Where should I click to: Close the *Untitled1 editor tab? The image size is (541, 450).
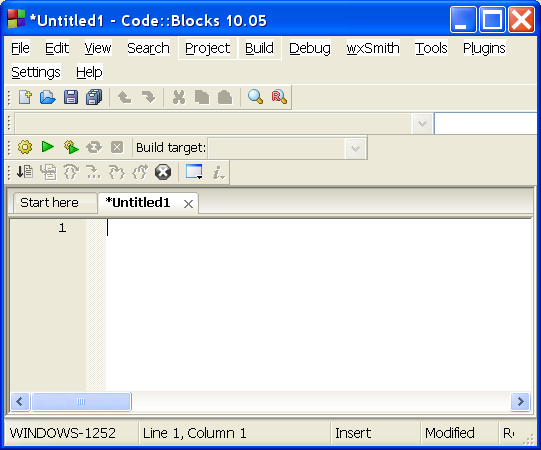tap(188, 204)
